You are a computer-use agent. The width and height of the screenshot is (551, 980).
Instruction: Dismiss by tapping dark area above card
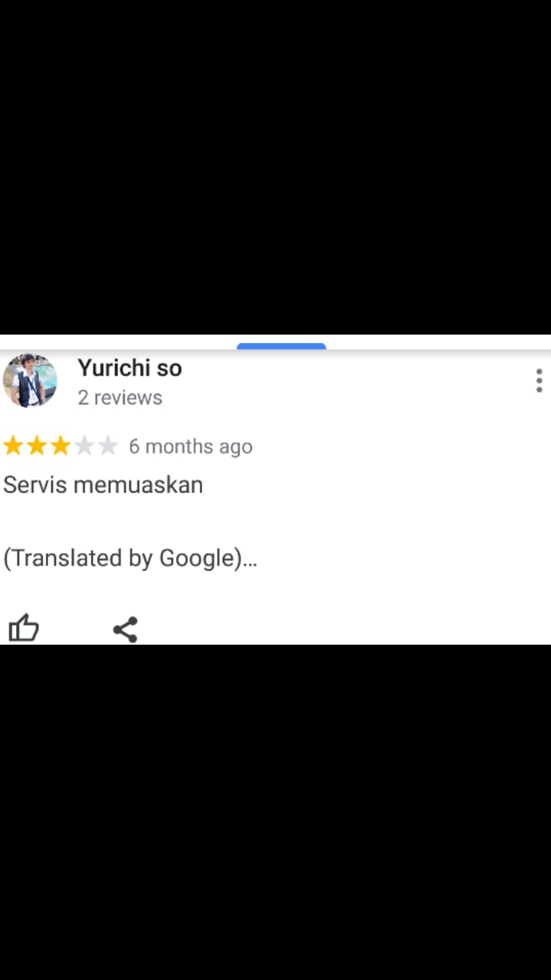(275, 167)
